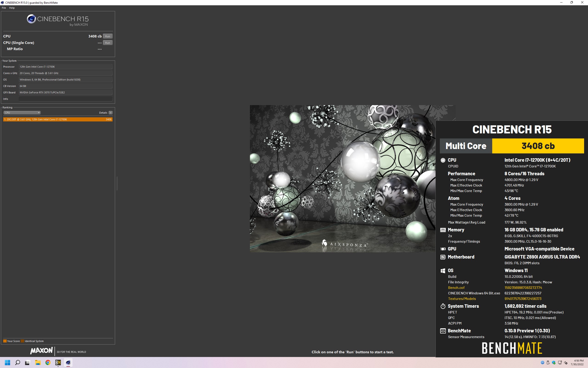Click the System Timers stopwatch icon

click(x=443, y=306)
